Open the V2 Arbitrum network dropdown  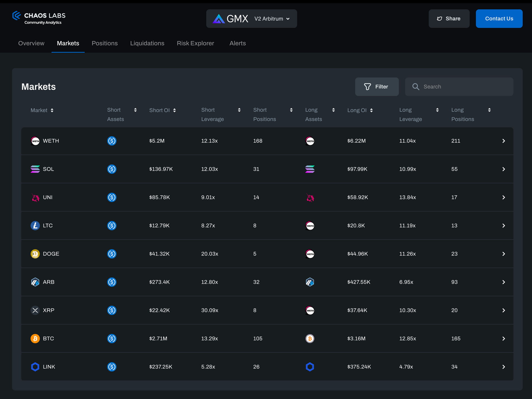coord(272,19)
